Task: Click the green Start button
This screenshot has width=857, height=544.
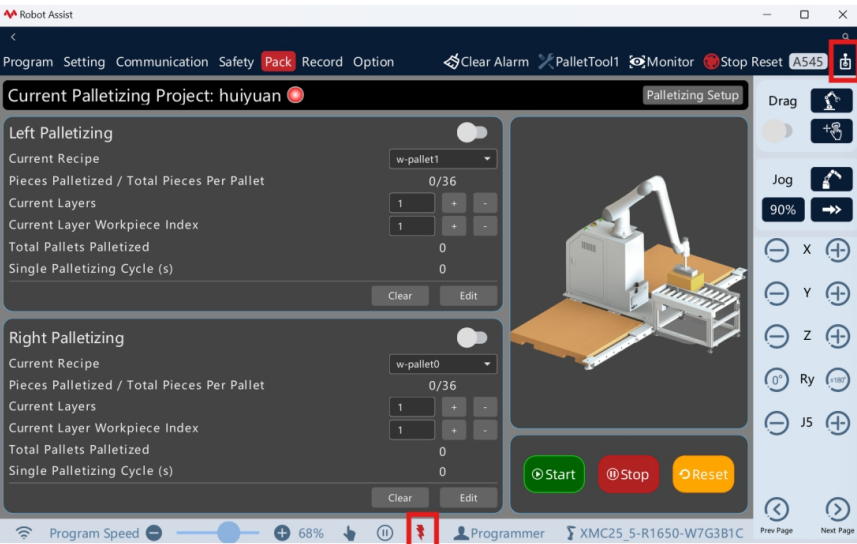Action: pos(554,474)
